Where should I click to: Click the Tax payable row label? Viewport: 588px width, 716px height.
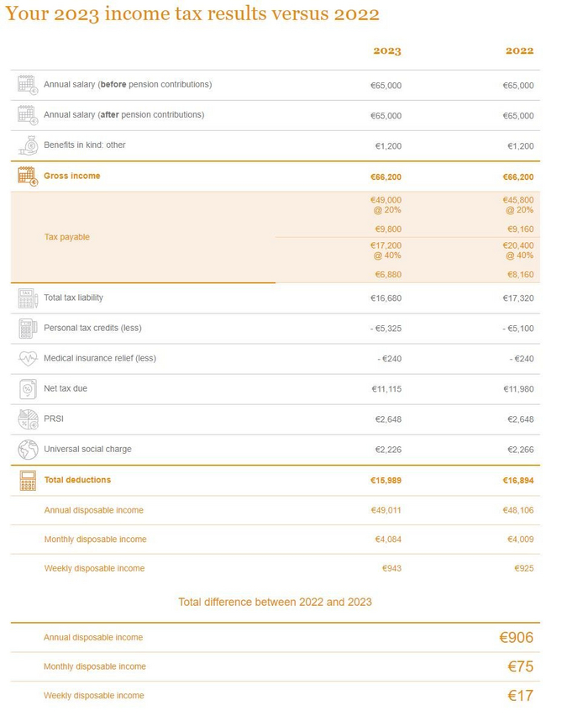tap(66, 237)
